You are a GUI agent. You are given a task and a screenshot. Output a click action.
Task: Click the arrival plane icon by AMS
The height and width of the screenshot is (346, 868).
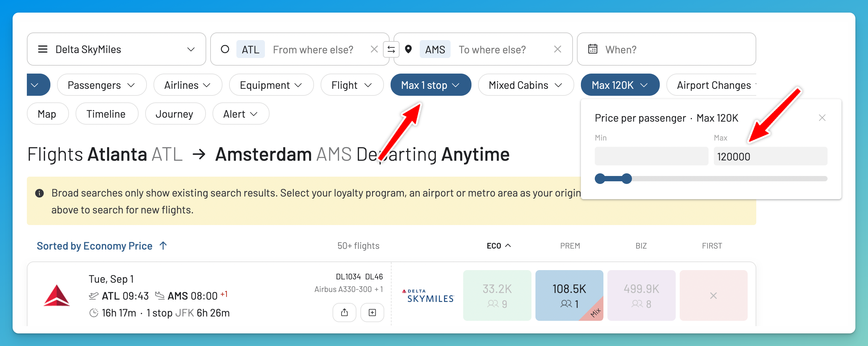click(160, 296)
